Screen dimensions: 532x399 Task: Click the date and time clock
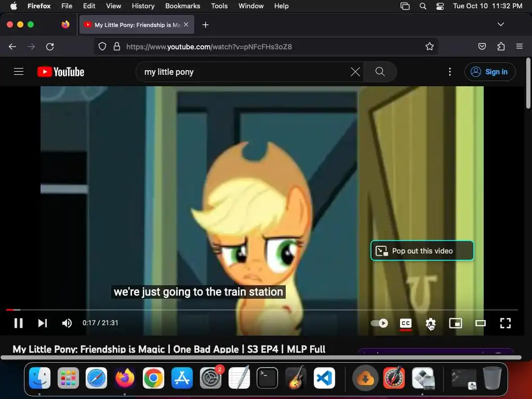[x=487, y=6]
